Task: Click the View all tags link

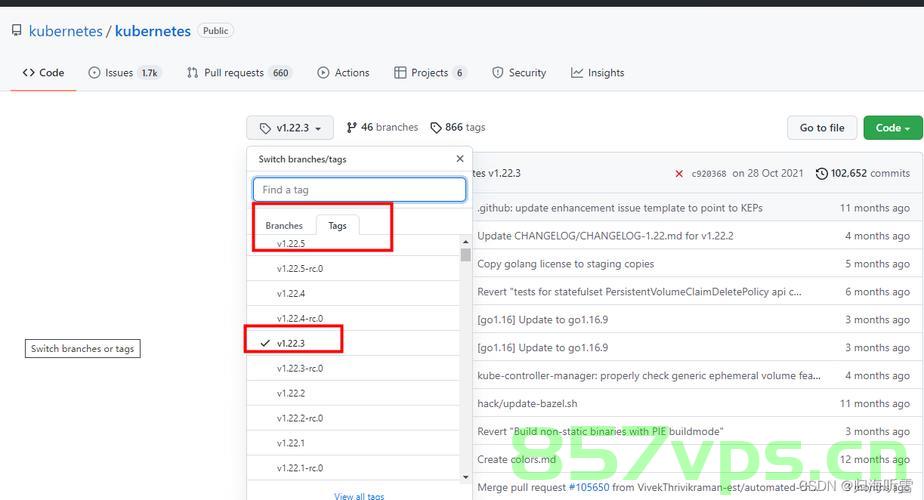Action: point(359,496)
